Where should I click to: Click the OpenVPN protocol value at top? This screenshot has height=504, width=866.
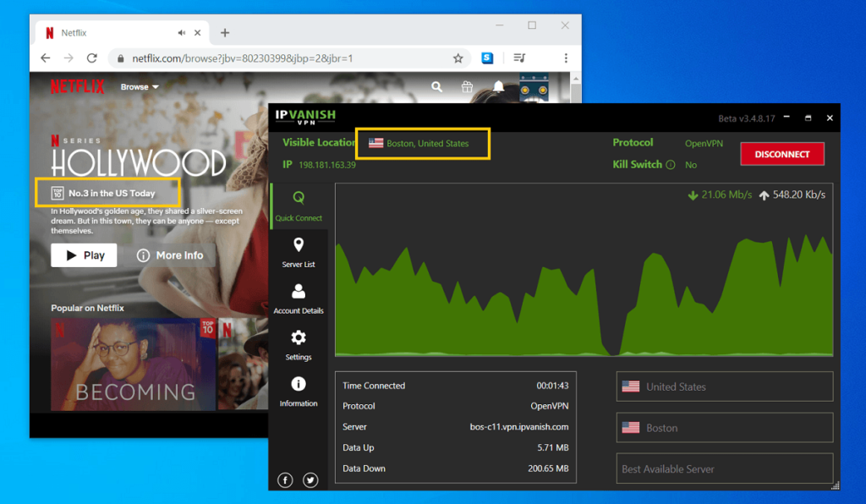704,144
